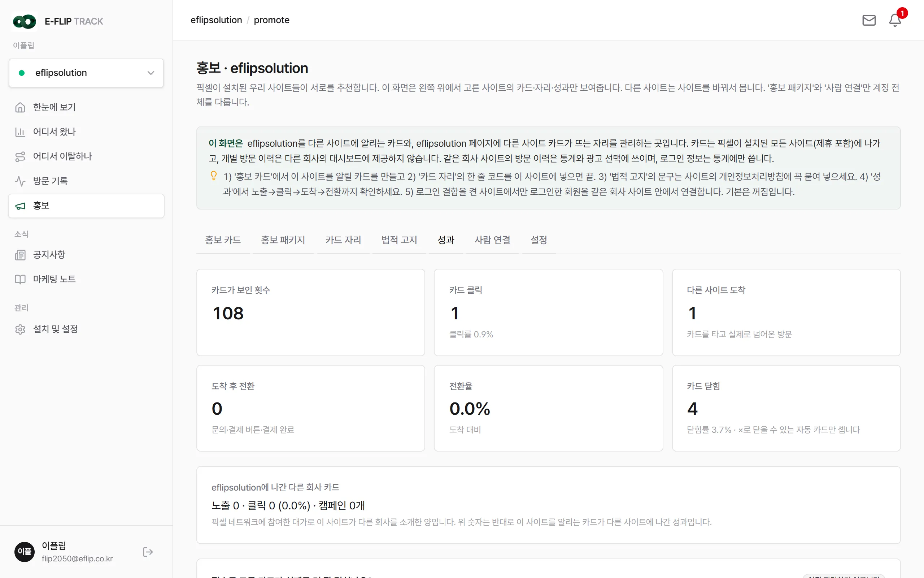Click the 노출 0 · 클릭 0 summary text
Image resolution: width=924 pixels, height=578 pixels.
click(288, 505)
